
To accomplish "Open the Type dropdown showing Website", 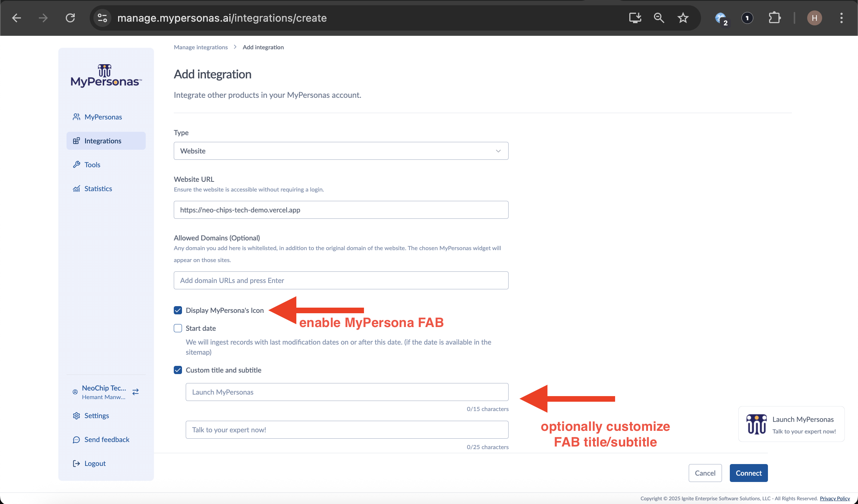I will click(341, 151).
